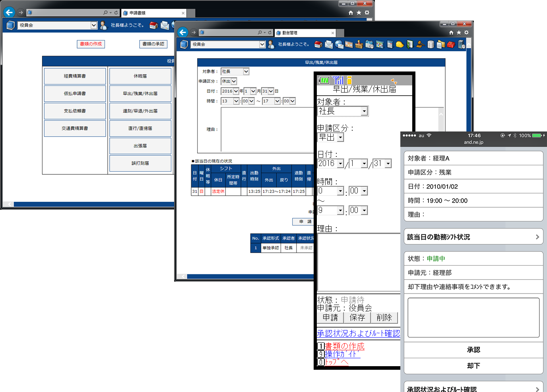Open year 2016 dropdown in browser form
Screen dimensions: 547x392
click(x=230, y=91)
